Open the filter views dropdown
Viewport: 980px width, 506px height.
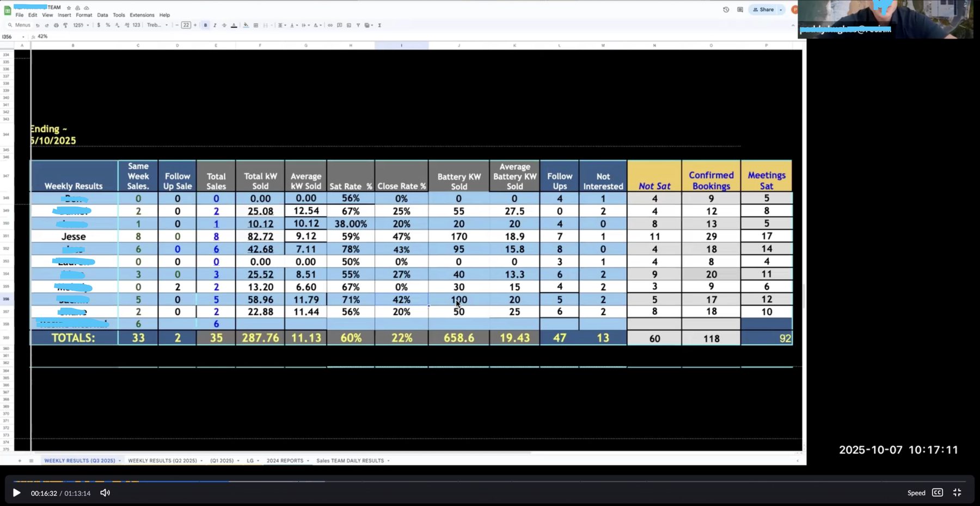coord(369,25)
